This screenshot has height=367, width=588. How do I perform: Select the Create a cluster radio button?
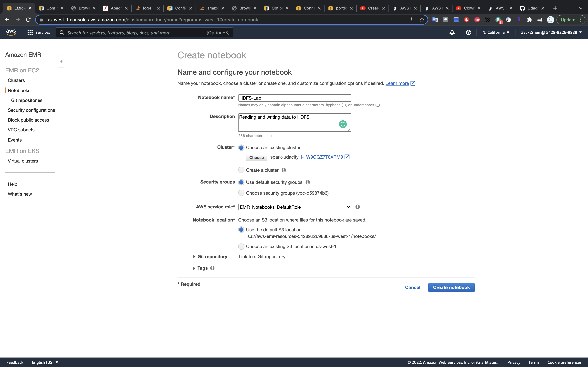coord(241,170)
